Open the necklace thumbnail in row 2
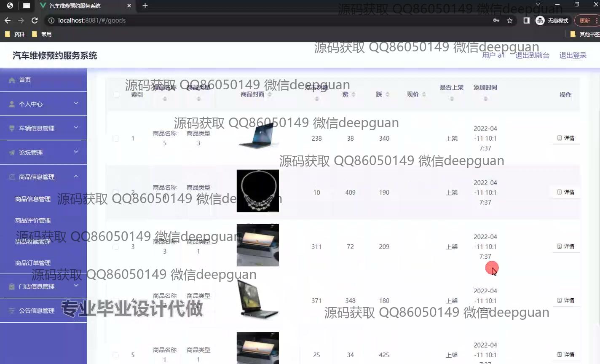 point(258,191)
